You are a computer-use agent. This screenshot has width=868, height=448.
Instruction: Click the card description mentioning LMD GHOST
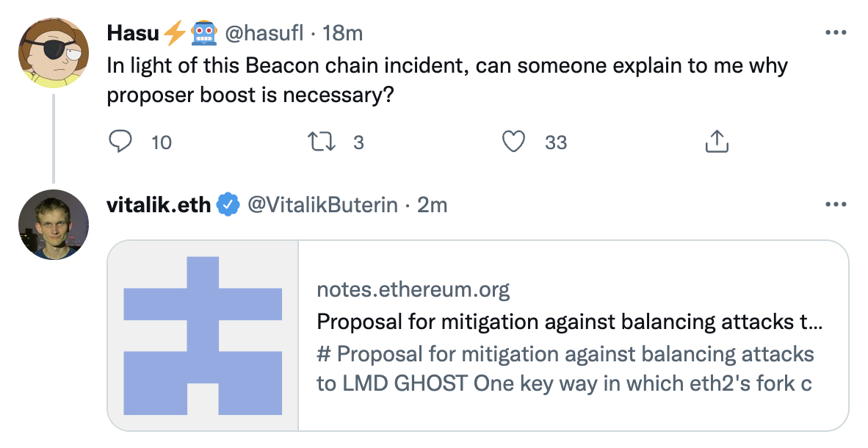(565, 368)
